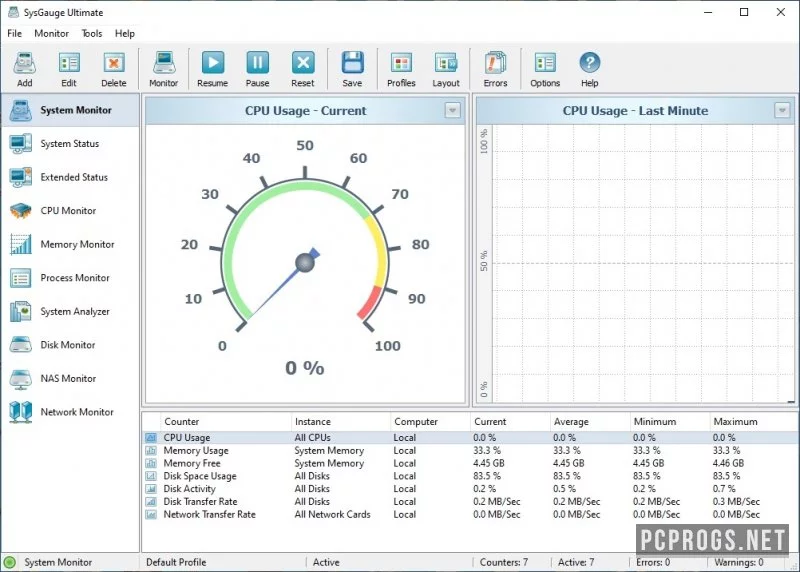Select the CPU Usage counter row
800x572 pixels.
[x=470, y=438]
